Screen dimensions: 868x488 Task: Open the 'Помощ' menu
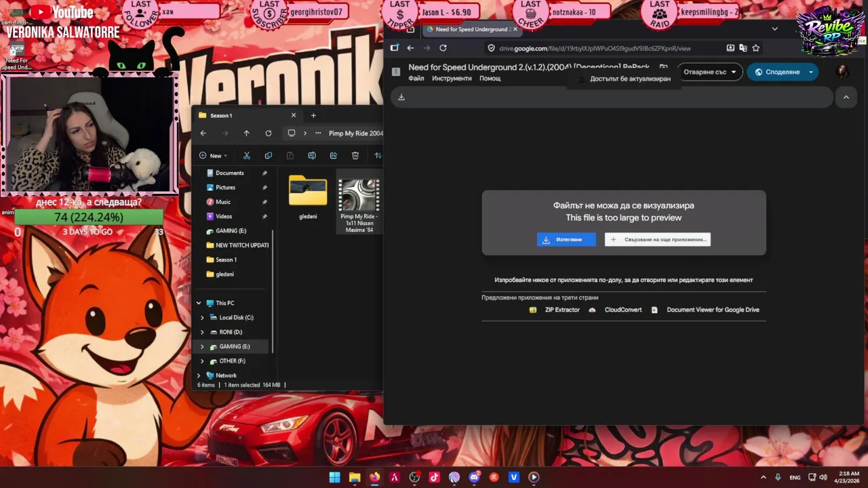coord(490,79)
